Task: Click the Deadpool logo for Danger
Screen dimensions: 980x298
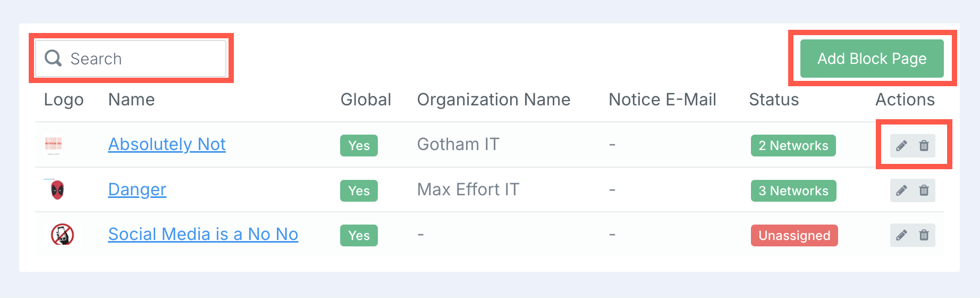Action: pos(57,190)
